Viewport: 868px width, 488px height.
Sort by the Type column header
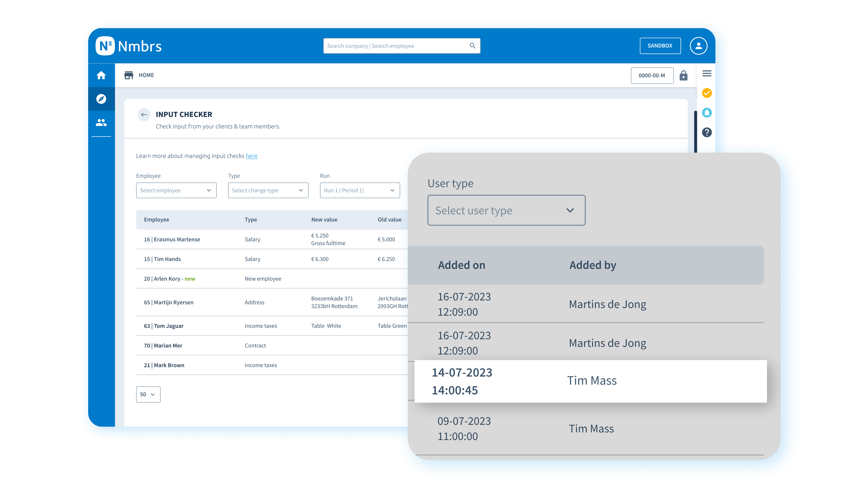pos(251,220)
